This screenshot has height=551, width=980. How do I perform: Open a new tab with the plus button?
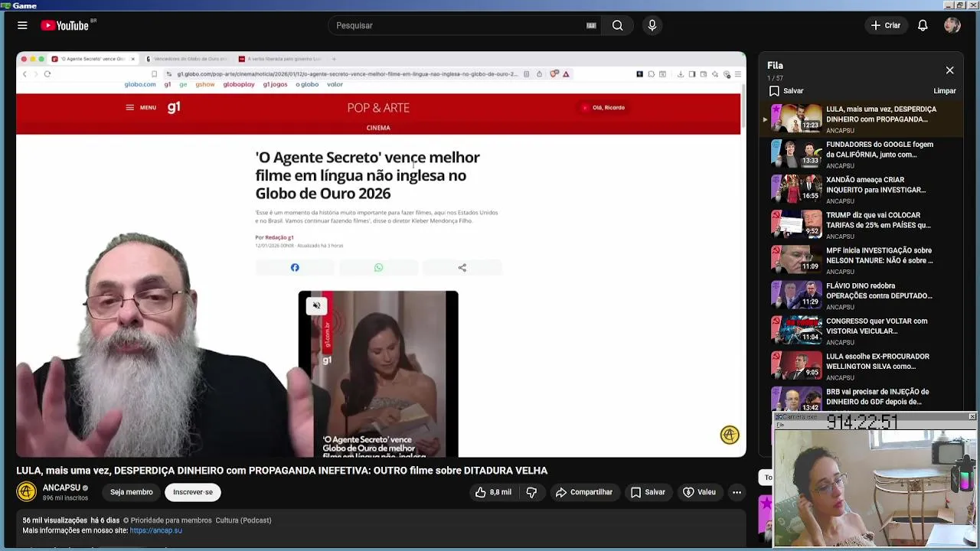pyautogui.click(x=334, y=59)
